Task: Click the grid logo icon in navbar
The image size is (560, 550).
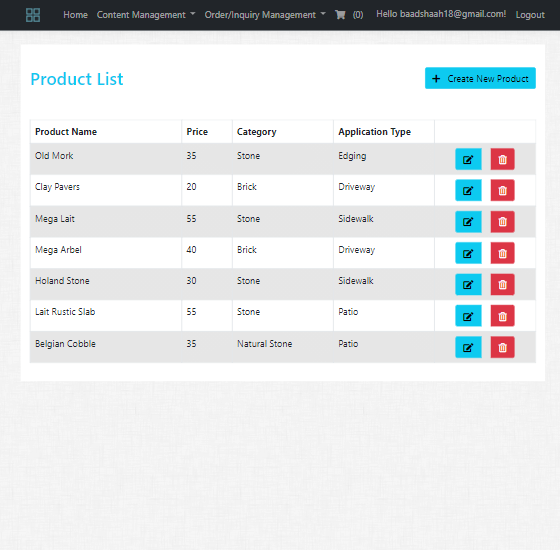Action: click(x=33, y=15)
